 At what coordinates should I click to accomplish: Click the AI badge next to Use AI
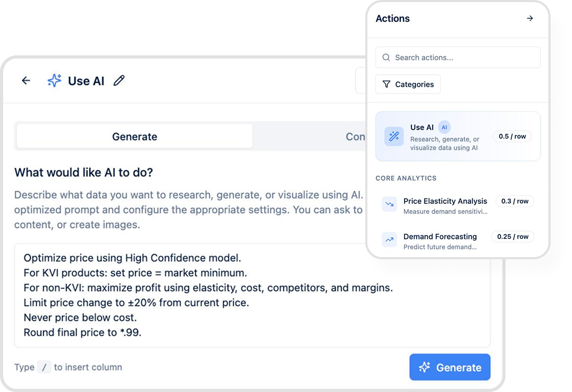tap(444, 127)
